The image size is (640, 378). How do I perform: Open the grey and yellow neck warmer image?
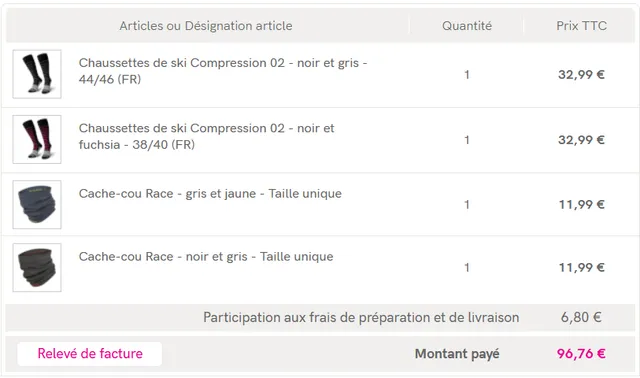pos(37,205)
